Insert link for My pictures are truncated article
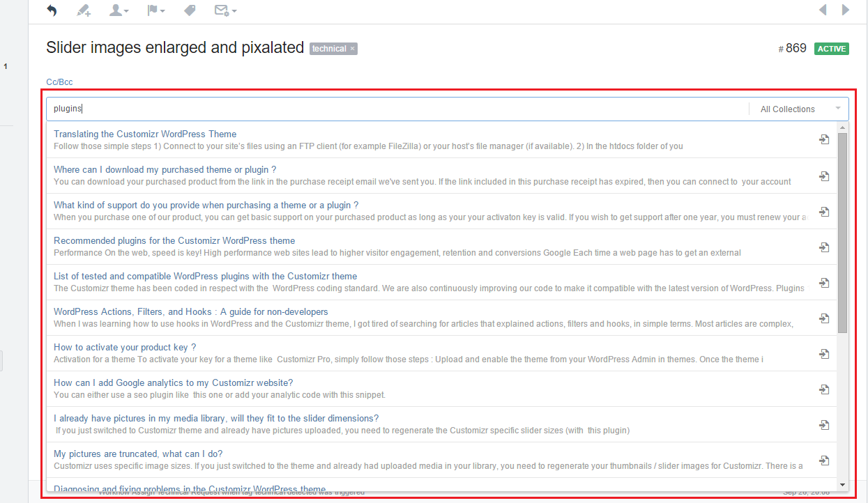Viewport: 868px width, 503px height. point(824,460)
